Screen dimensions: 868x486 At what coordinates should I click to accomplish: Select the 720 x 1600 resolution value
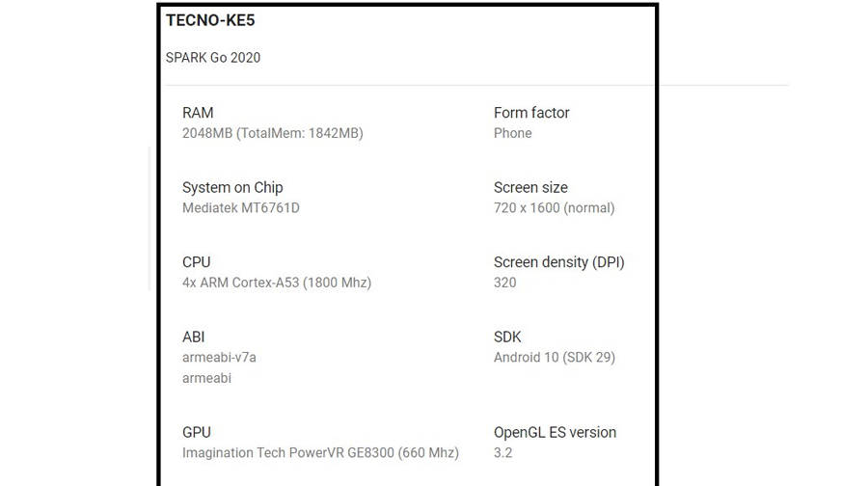[554, 207]
